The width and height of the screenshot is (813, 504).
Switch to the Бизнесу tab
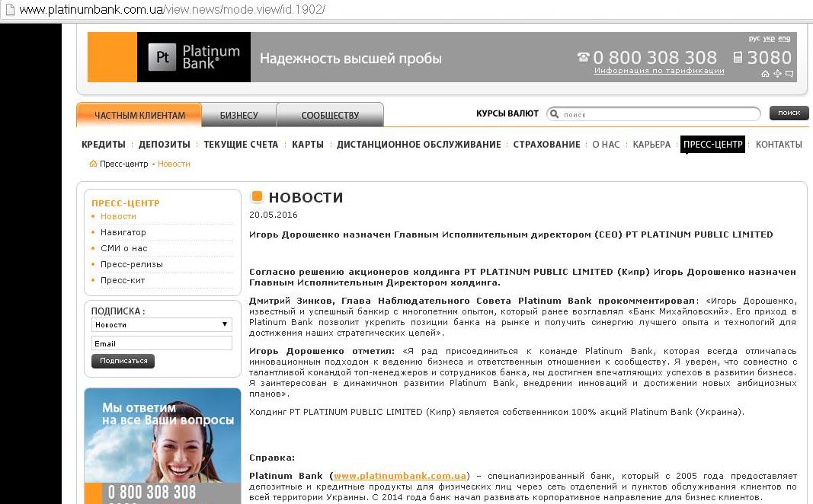pyautogui.click(x=238, y=115)
